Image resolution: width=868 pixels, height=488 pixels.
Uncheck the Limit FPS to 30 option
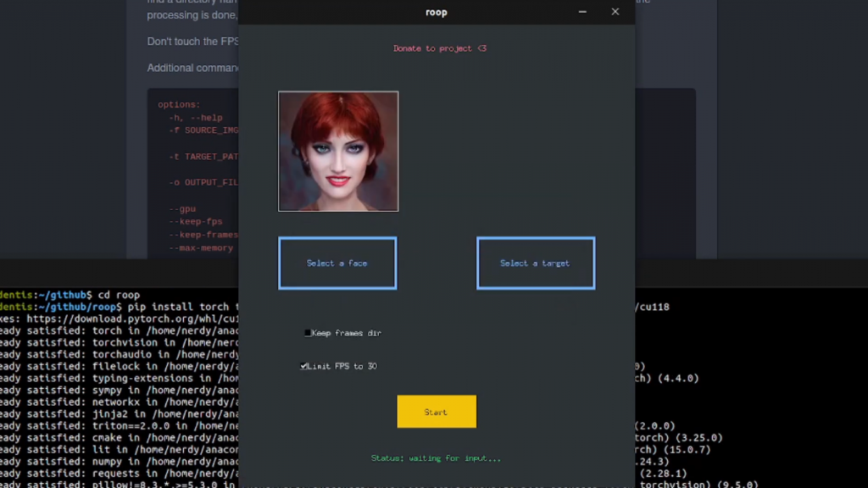coord(304,366)
